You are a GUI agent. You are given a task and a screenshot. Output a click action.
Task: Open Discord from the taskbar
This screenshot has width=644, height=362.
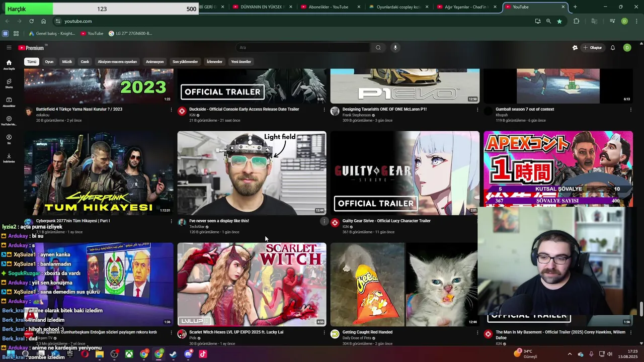pos(188,354)
